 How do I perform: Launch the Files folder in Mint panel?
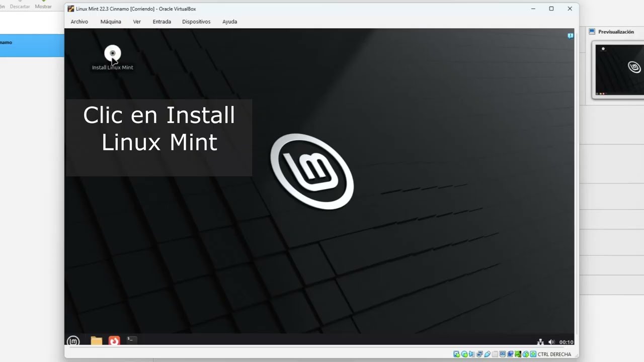(96, 341)
